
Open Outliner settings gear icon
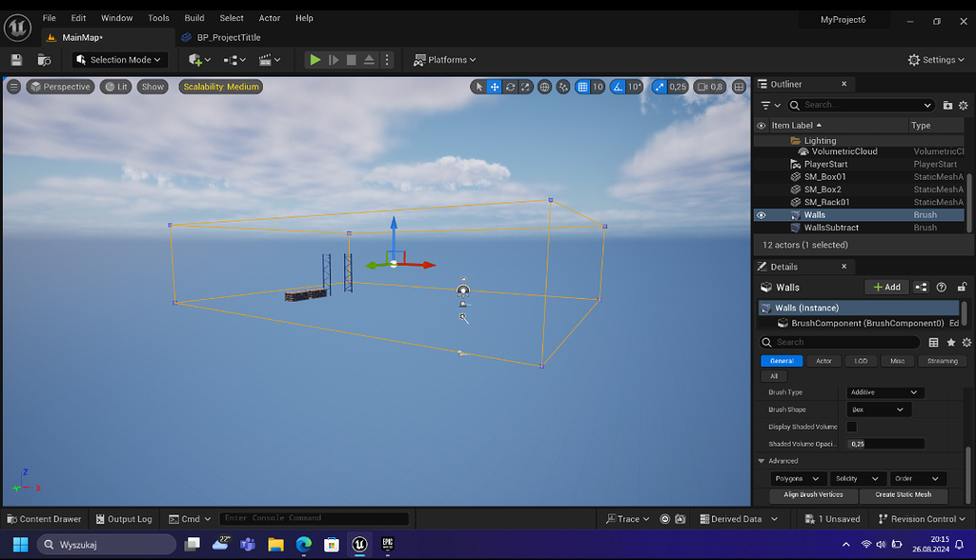coord(963,105)
